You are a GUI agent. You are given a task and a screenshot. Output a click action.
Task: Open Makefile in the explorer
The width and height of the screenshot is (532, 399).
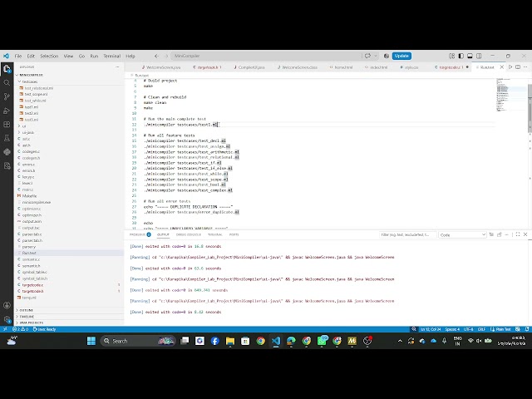[x=30, y=196]
